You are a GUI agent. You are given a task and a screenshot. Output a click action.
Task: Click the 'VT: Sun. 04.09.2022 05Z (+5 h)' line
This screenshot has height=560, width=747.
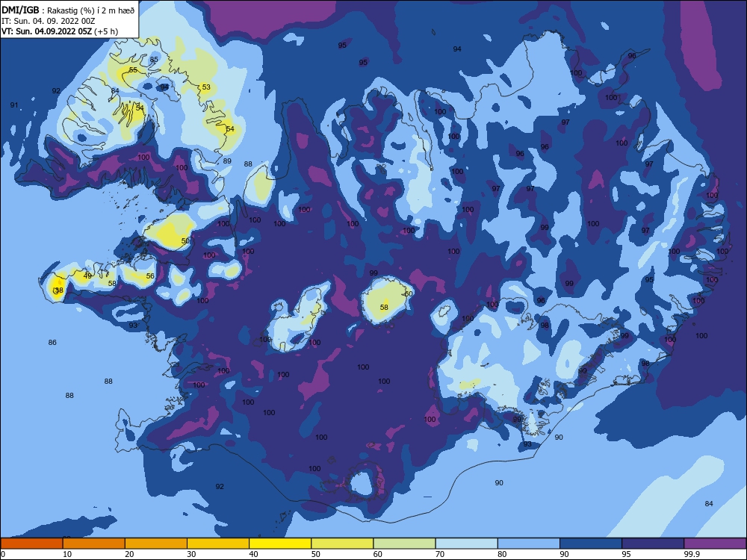pyautogui.click(x=60, y=31)
